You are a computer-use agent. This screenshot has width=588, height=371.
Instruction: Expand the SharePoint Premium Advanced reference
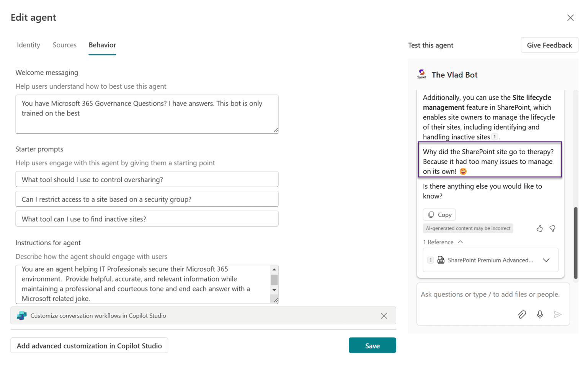coord(546,260)
